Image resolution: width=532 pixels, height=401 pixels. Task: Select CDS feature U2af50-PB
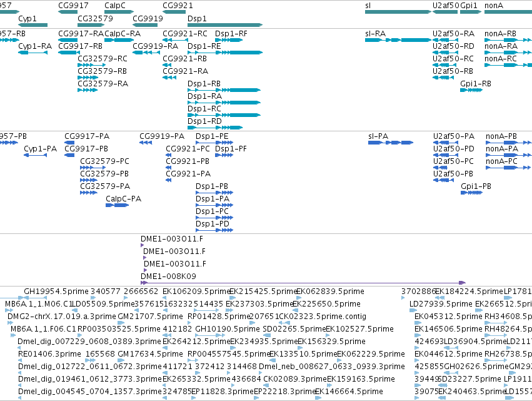443,180
